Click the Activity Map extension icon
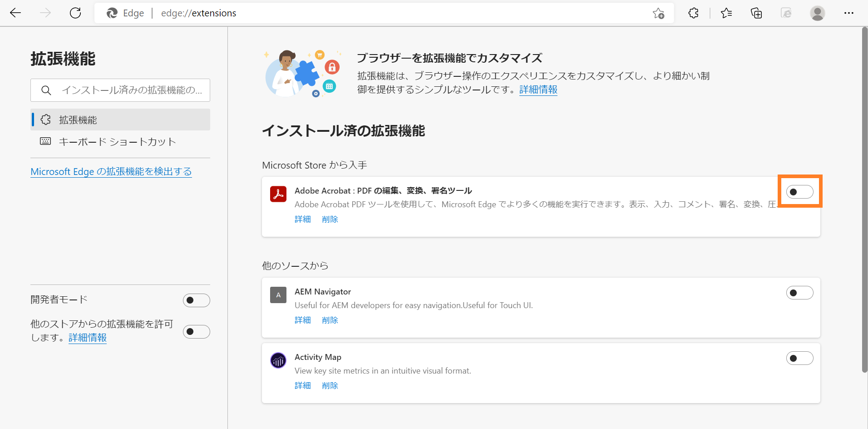This screenshot has height=429, width=868. point(278,360)
